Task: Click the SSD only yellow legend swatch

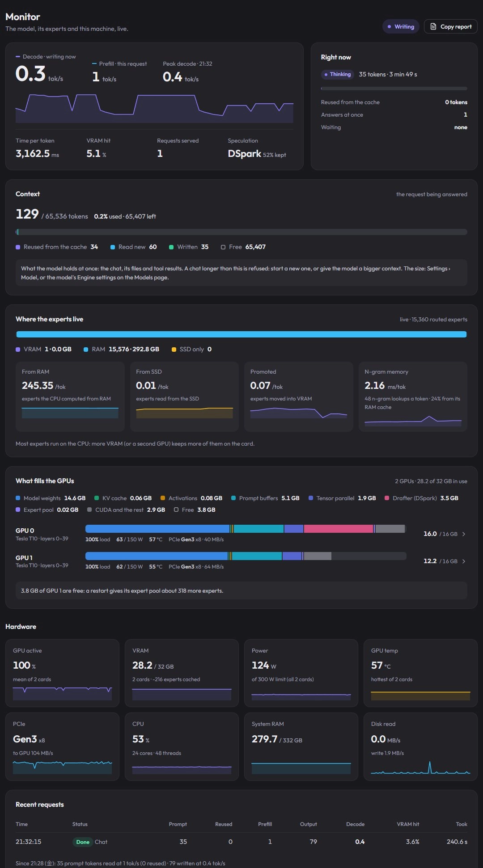Action: (x=174, y=350)
